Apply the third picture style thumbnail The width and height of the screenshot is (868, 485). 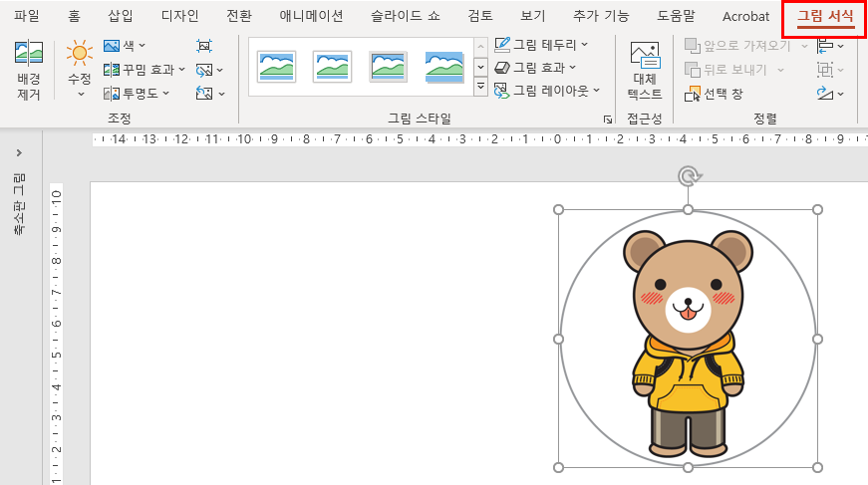pos(388,68)
